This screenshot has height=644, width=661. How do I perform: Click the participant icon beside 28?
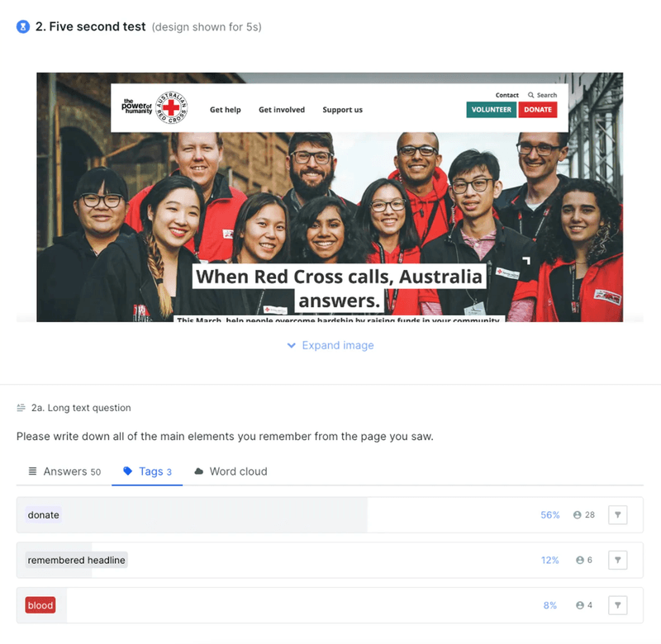[577, 514]
